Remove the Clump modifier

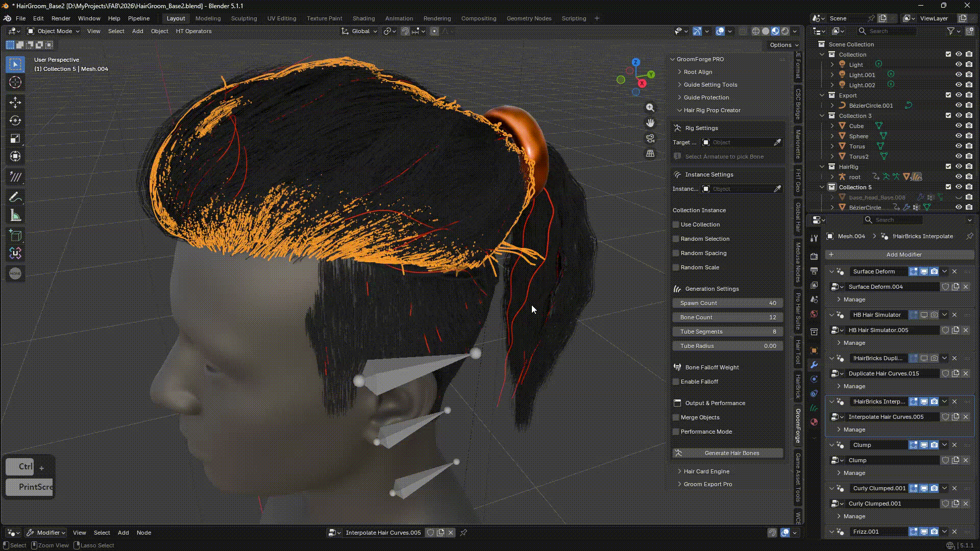(x=954, y=445)
